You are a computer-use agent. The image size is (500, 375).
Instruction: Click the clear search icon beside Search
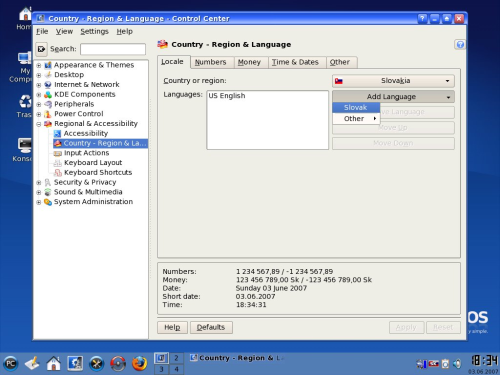click(x=41, y=49)
